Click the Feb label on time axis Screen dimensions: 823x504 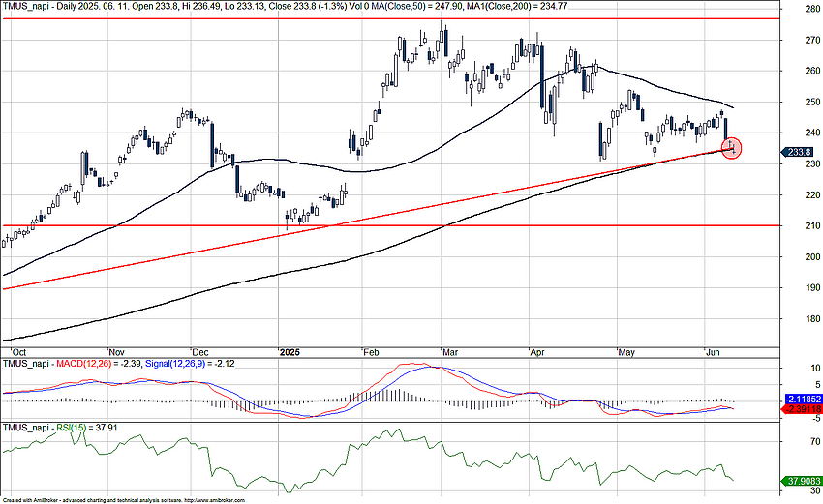[x=371, y=352]
